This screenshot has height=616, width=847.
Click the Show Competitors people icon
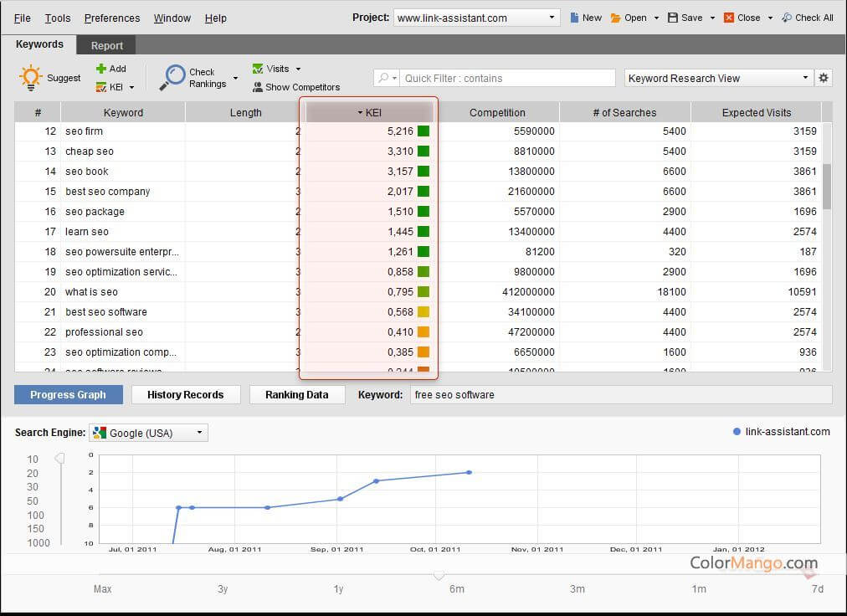tap(258, 87)
